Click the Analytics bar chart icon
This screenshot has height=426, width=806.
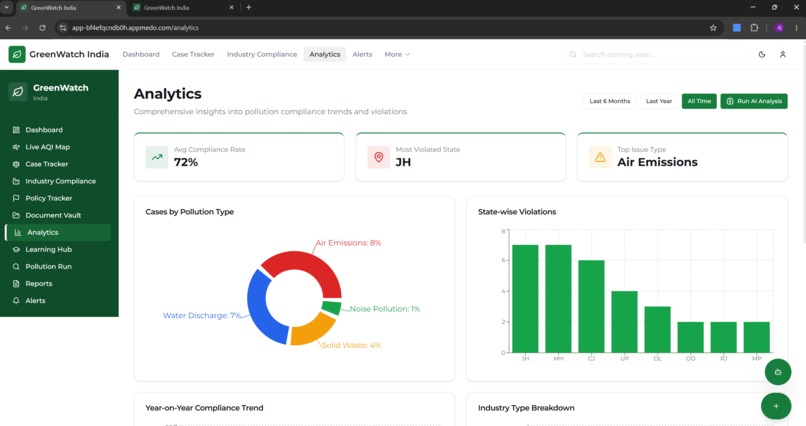tap(17, 232)
